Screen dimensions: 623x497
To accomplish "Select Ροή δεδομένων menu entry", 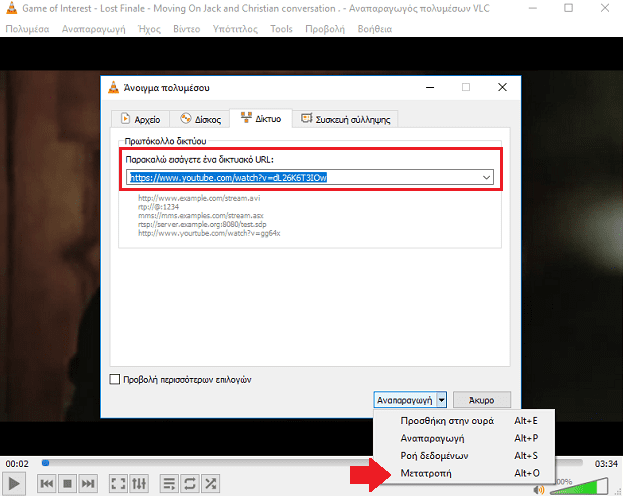I will point(464,456).
